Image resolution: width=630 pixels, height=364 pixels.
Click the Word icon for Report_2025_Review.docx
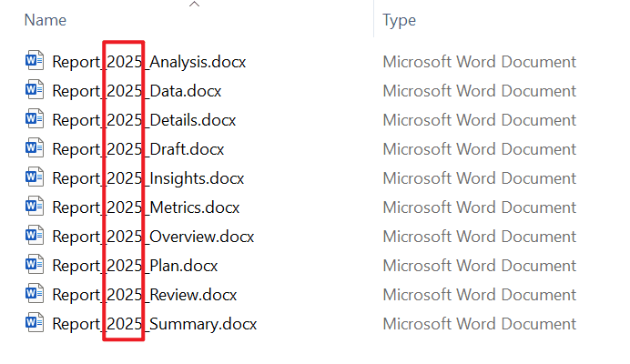click(x=35, y=294)
